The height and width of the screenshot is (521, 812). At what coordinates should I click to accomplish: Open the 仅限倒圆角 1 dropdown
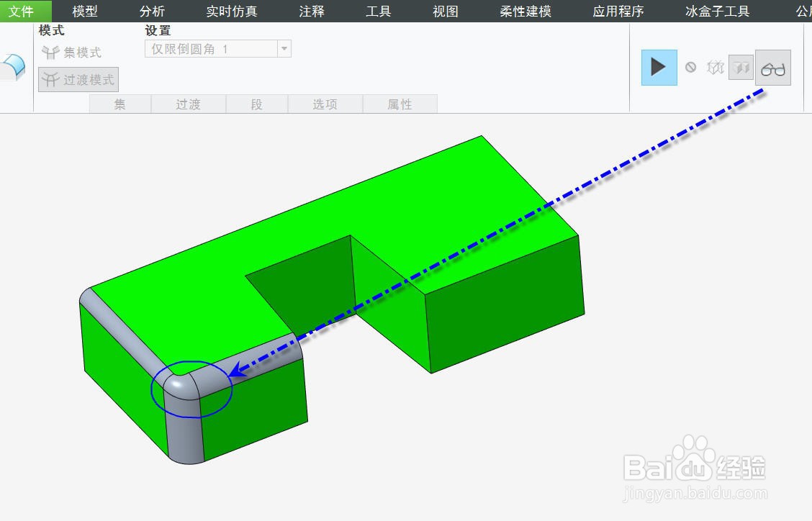[x=218, y=49]
